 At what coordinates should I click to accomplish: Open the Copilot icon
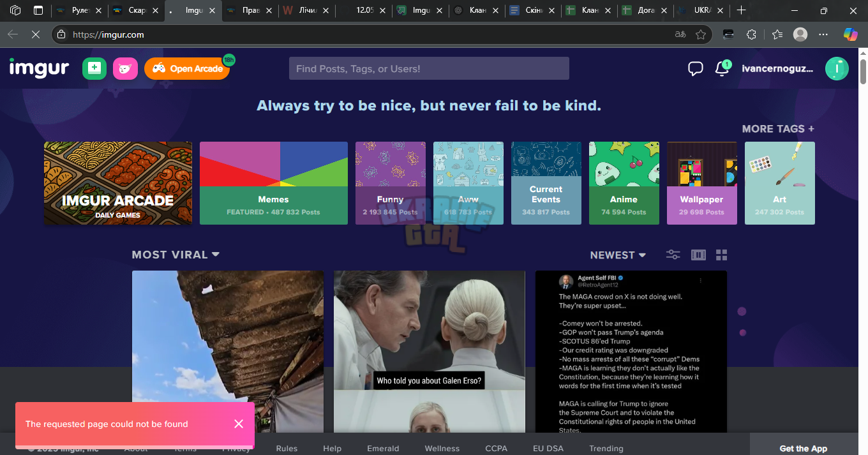point(850,34)
